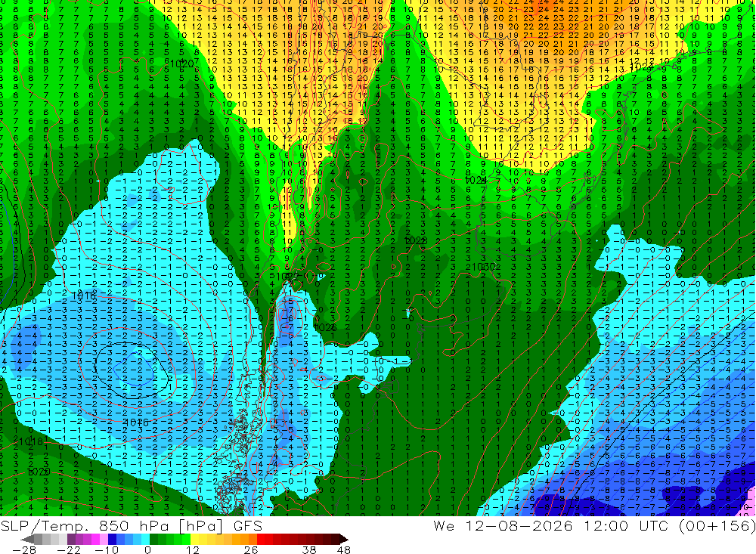Click the 26 legend value

[251, 549]
